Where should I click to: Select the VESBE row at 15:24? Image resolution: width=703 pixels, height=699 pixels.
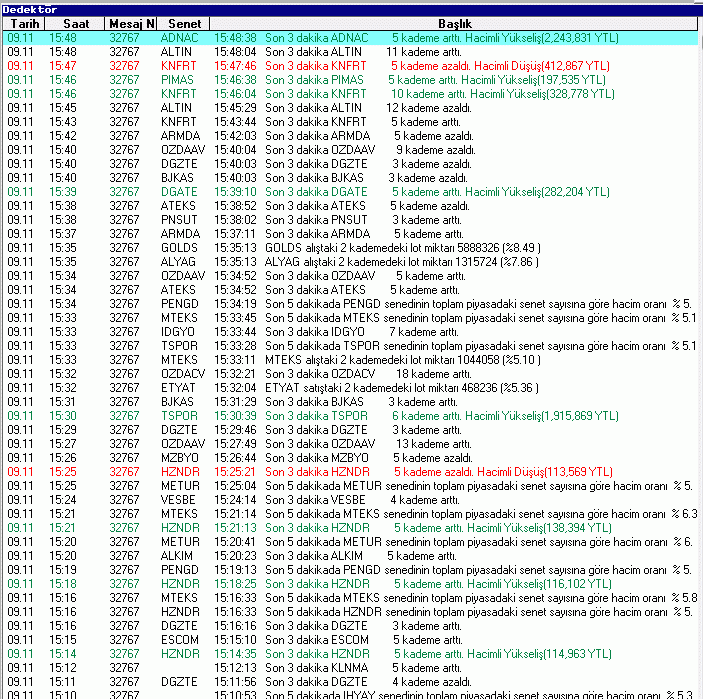pos(350,499)
